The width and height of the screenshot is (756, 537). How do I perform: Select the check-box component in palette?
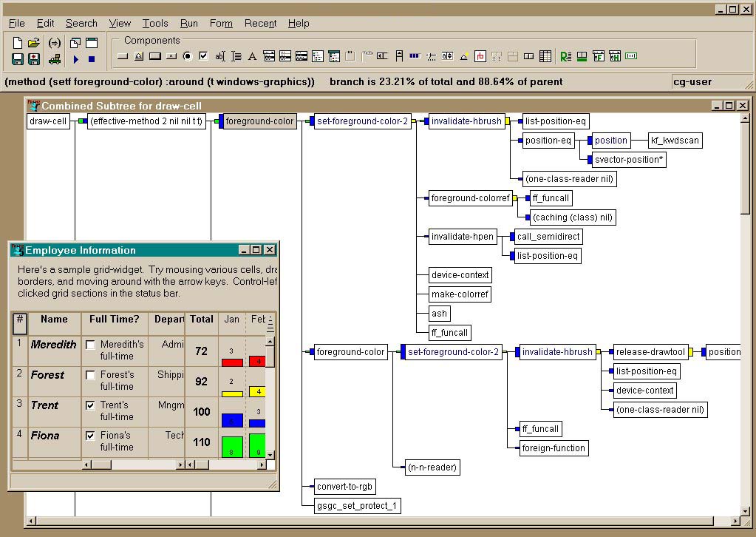[x=203, y=56]
